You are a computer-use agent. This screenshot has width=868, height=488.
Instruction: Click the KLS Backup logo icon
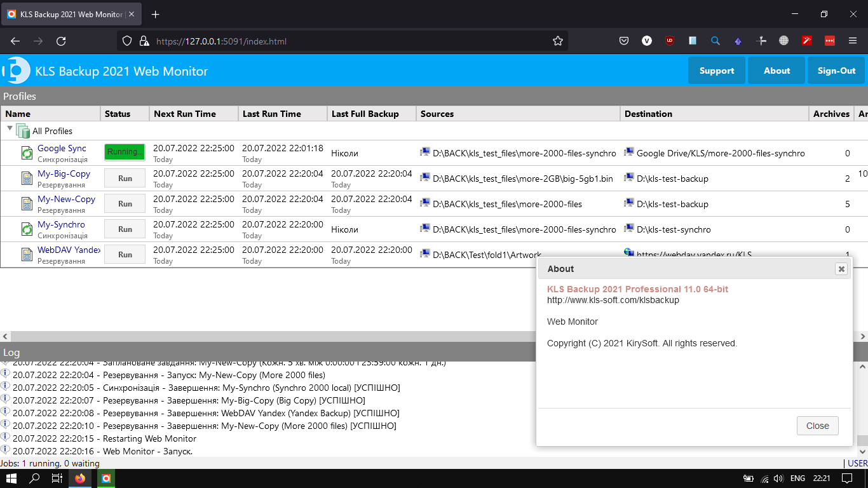(16, 71)
